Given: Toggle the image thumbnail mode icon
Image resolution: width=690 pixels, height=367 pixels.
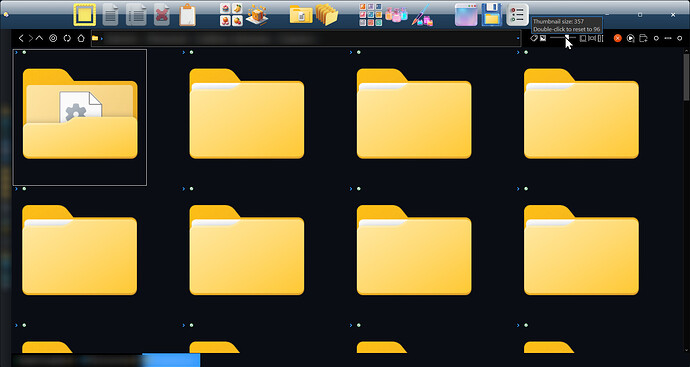Looking at the screenshot, I should (x=543, y=38).
